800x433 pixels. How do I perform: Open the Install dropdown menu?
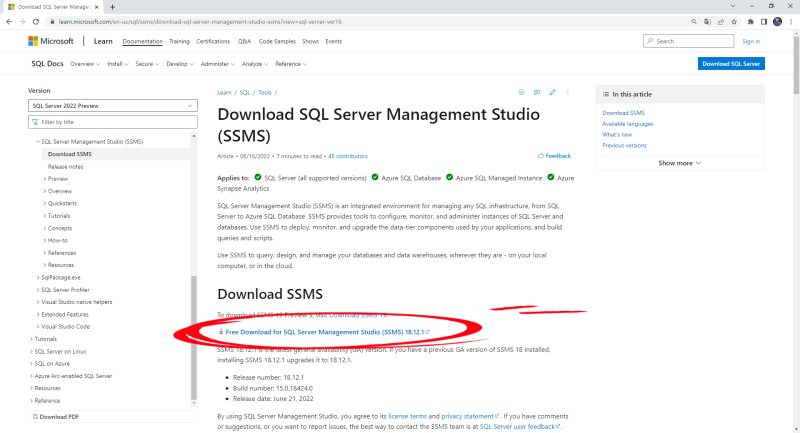click(118, 64)
